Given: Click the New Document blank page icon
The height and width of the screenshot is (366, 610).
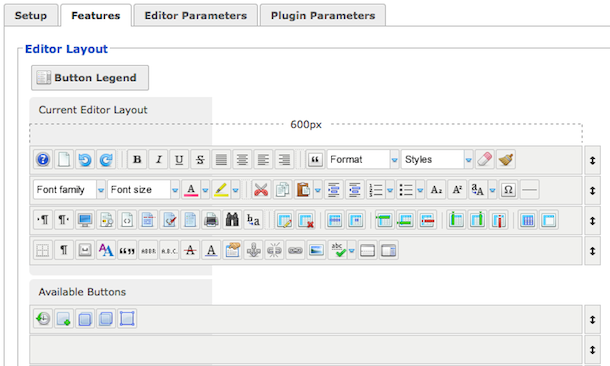Looking at the screenshot, I should pos(64,159).
